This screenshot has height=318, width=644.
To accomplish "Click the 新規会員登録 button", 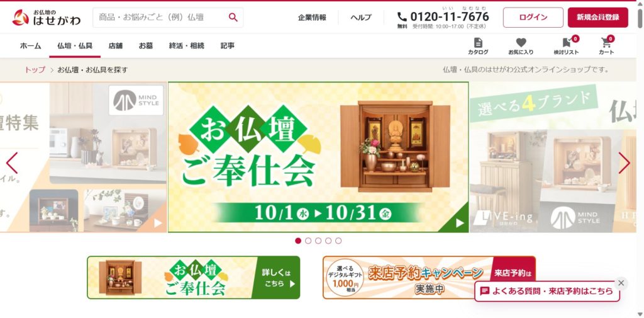I will (x=598, y=17).
